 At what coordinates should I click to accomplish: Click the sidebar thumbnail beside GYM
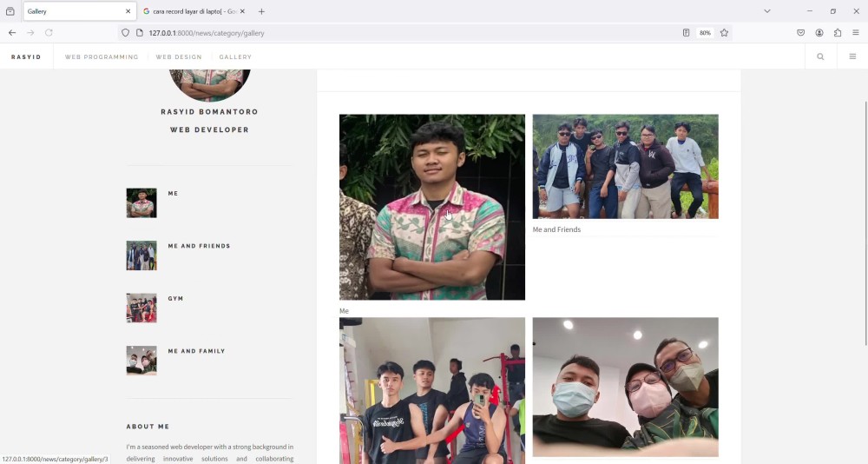click(x=141, y=308)
